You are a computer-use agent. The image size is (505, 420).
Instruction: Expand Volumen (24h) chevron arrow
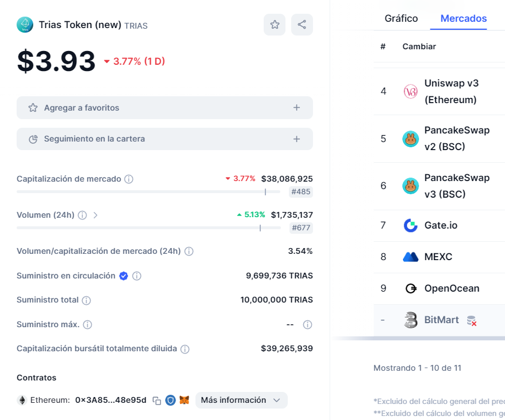point(95,215)
